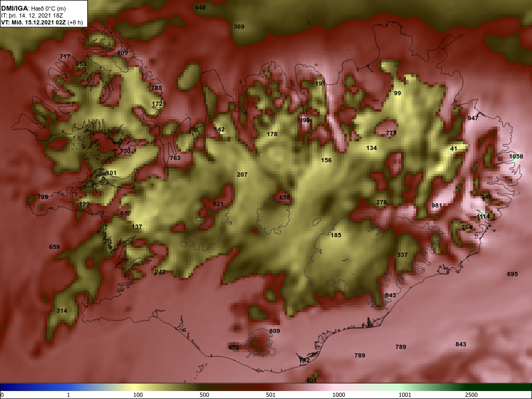The width and height of the screenshot is (532, 399).
Task: Pick the 199 map label
Action: 84,204
